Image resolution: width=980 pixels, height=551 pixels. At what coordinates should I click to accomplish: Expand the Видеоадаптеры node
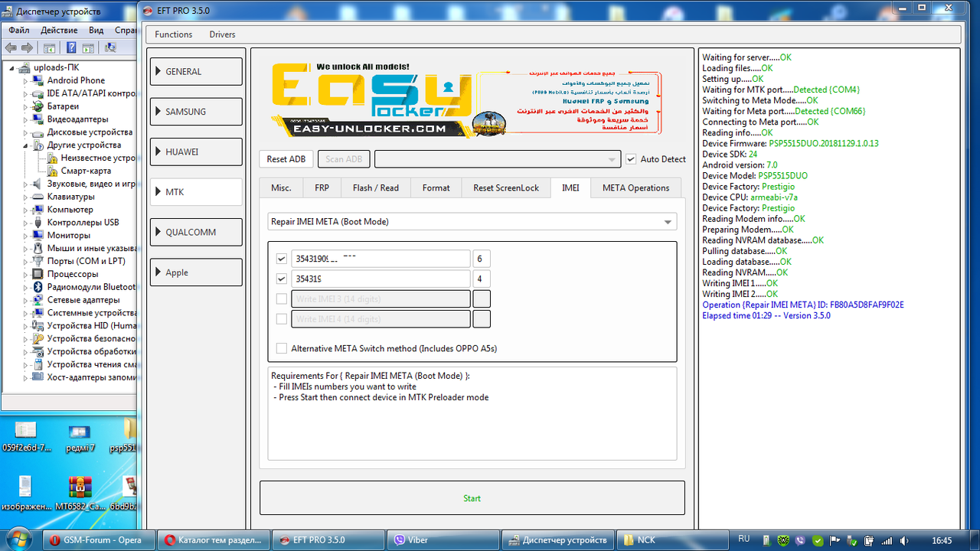click(25, 119)
